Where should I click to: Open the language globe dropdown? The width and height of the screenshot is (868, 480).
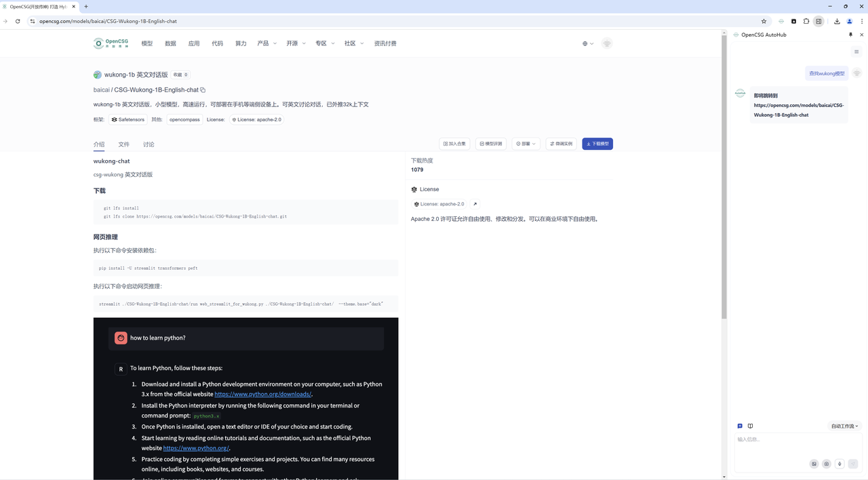click(x=587, y=43)
